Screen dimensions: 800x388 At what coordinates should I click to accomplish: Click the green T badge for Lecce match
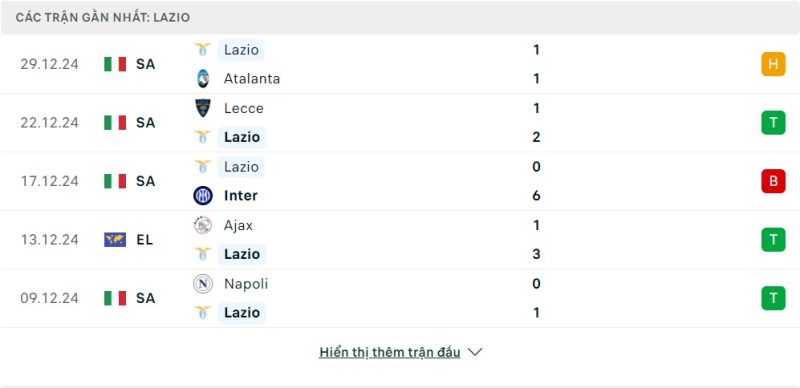click(773, 123)
